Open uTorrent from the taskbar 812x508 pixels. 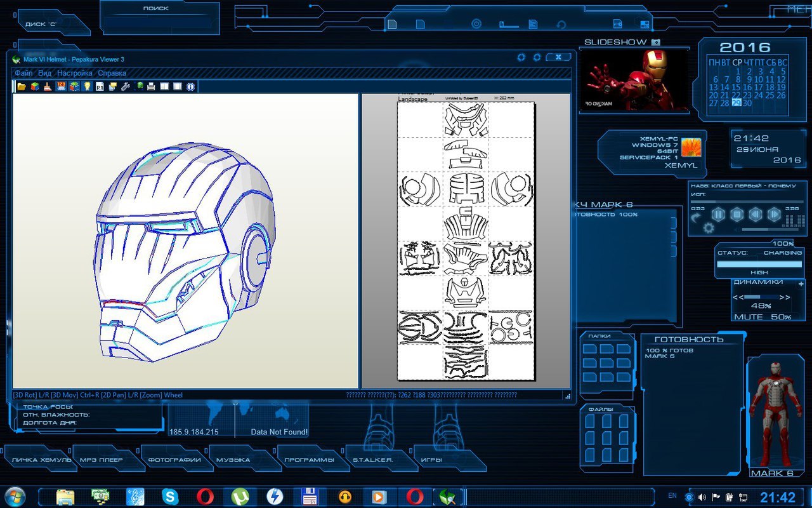[x=240, y=497]
